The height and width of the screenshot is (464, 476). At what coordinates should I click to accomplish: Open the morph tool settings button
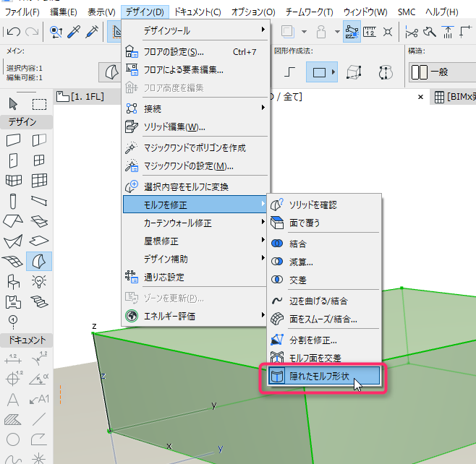pos(111,72)
